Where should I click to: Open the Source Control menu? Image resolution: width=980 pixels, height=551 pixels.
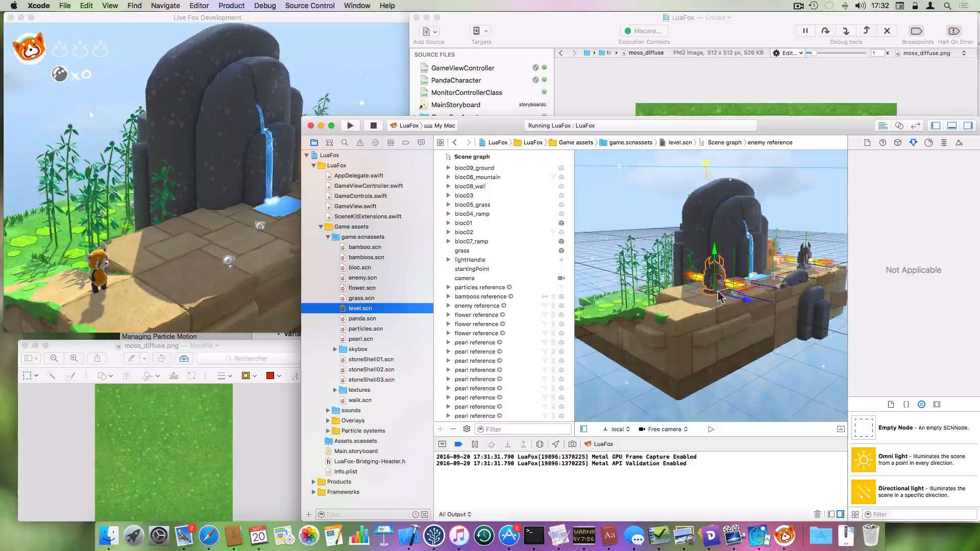click(310, 6)
